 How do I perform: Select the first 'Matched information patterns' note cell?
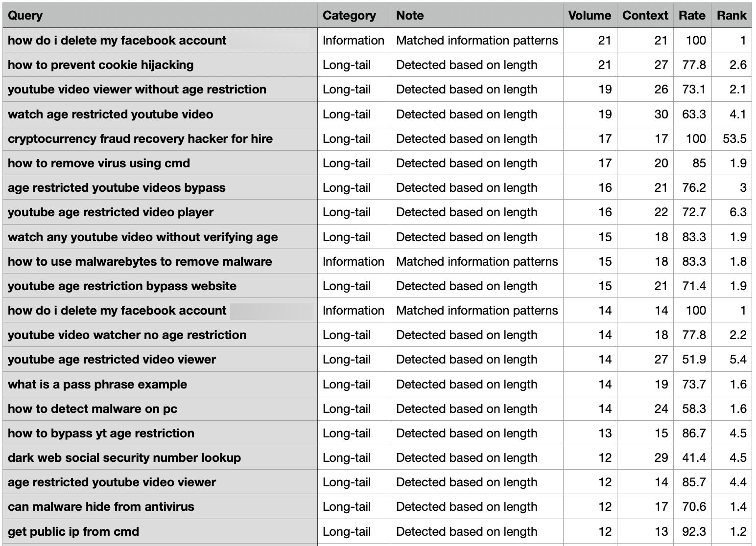[x=477, y=40]
